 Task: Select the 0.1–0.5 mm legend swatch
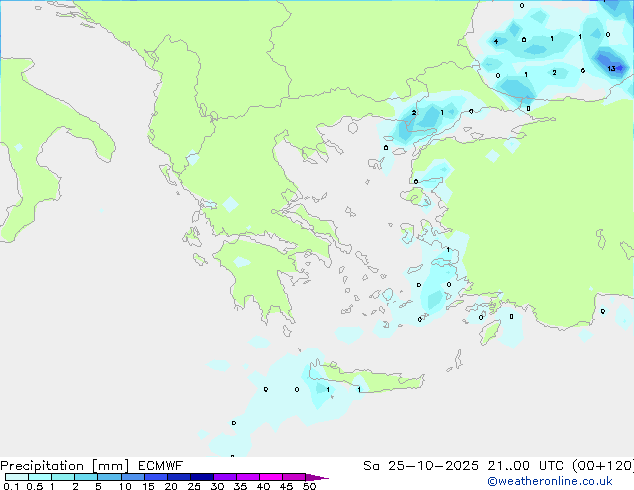(x=17, y=477)
